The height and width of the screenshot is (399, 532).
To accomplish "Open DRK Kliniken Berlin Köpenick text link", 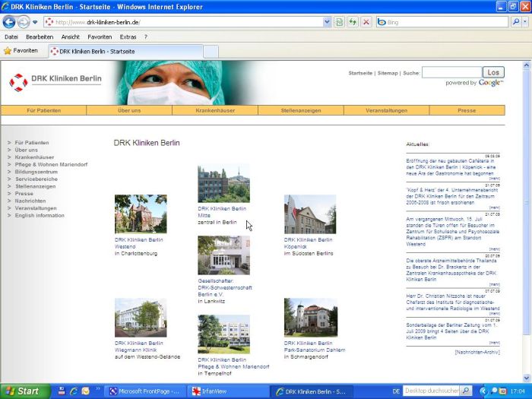I will coord(308,243).
